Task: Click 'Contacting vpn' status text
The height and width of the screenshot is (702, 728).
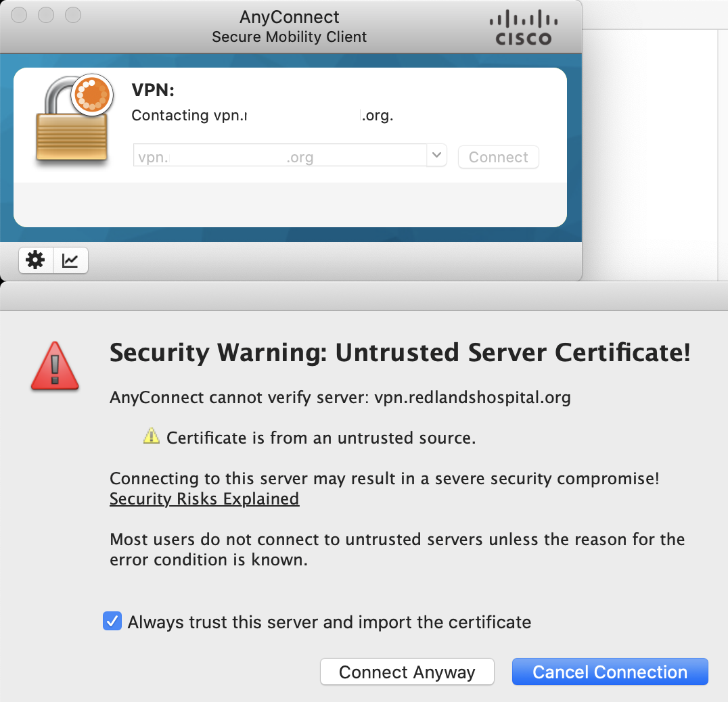Action: pyautogui.click(x=263, y=115)
